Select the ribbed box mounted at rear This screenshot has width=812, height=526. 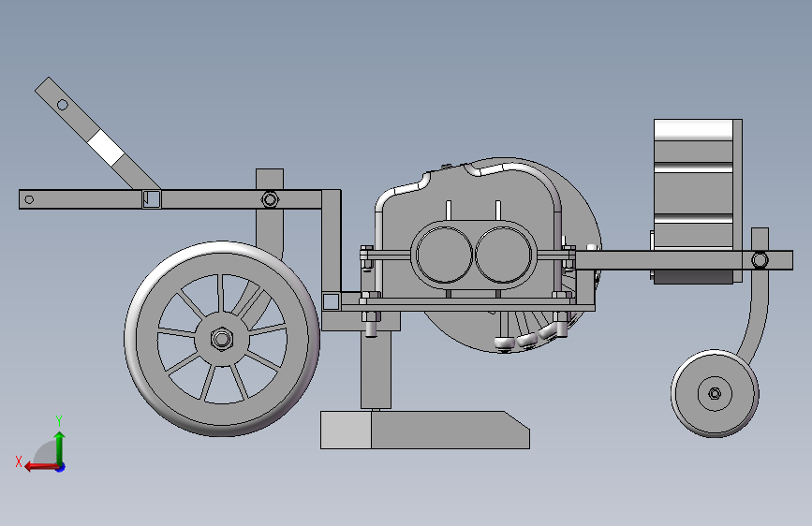(x=698, y=201)
